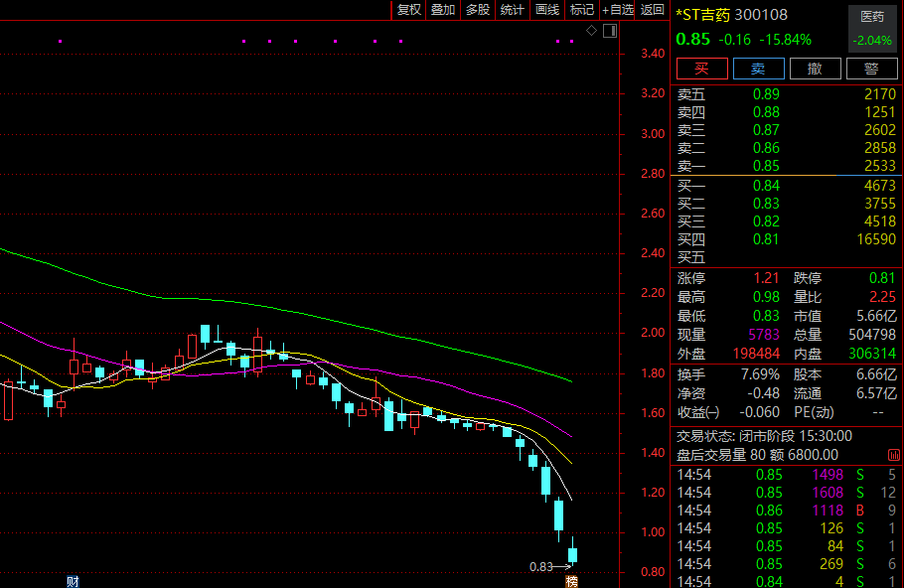Click the 股本 6.66亿 value
Viewport: 904px width, 588px height.
(x=876, y=374)
